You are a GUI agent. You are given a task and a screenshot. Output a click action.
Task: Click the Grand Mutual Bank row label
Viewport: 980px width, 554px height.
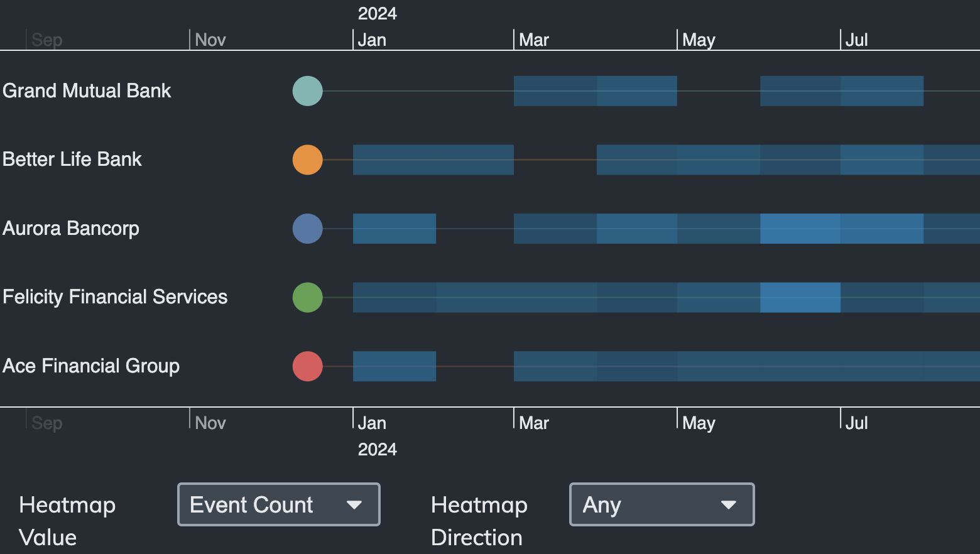tap(87, 90)
